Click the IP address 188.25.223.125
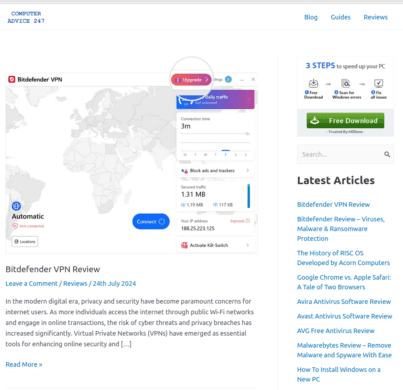Viewport: 403px width, 390px height. 198,228
